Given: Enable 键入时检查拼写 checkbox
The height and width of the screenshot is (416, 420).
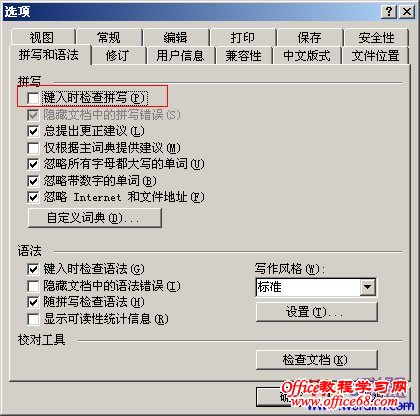Looking at the screenshot, I should (x=33, y=98).
